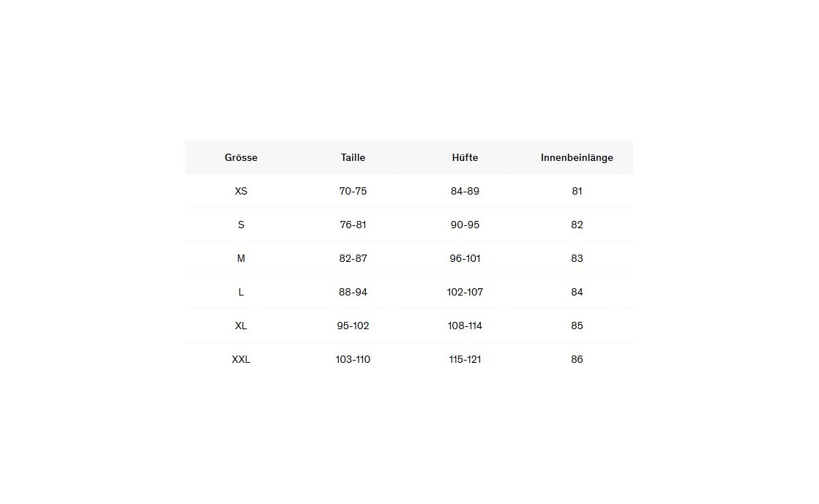The width and height of the screenshot is (819, 504).
Task: Click the hip value 102-107
Action: coord(465,292)
